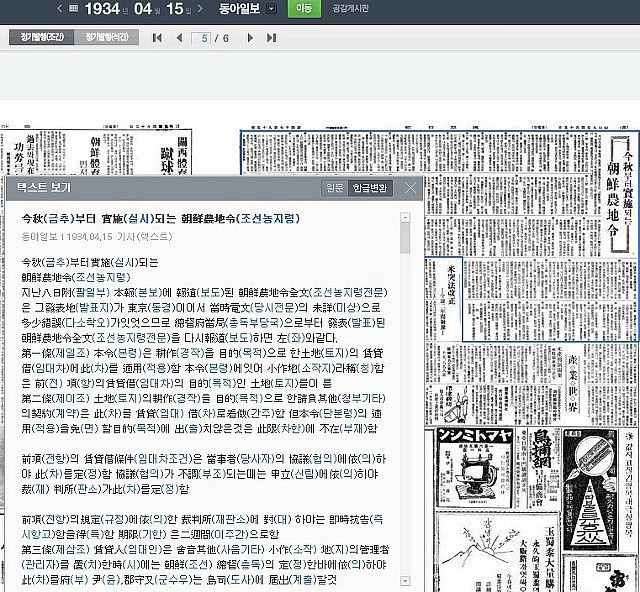Switch text viewer to 원문 mode

(334, 188)
